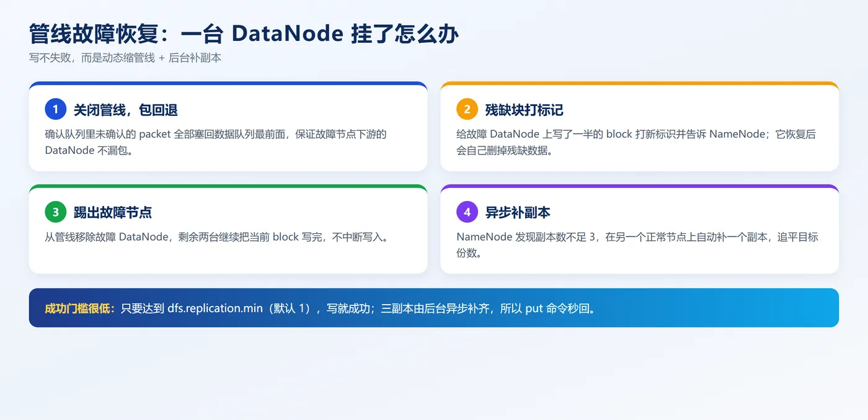868x420 pixels.
Task: Click the banner text mentioning dfs.replication.min
Action: (358, 308)
